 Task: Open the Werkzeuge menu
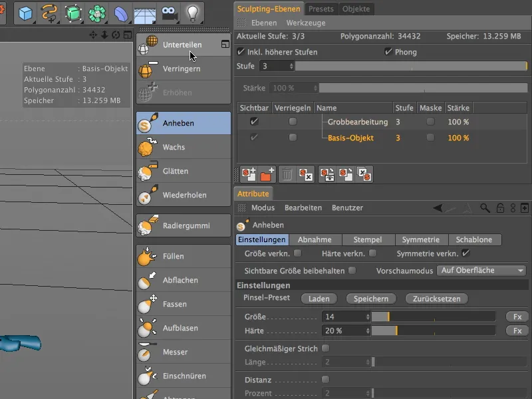tap(306, 23)
